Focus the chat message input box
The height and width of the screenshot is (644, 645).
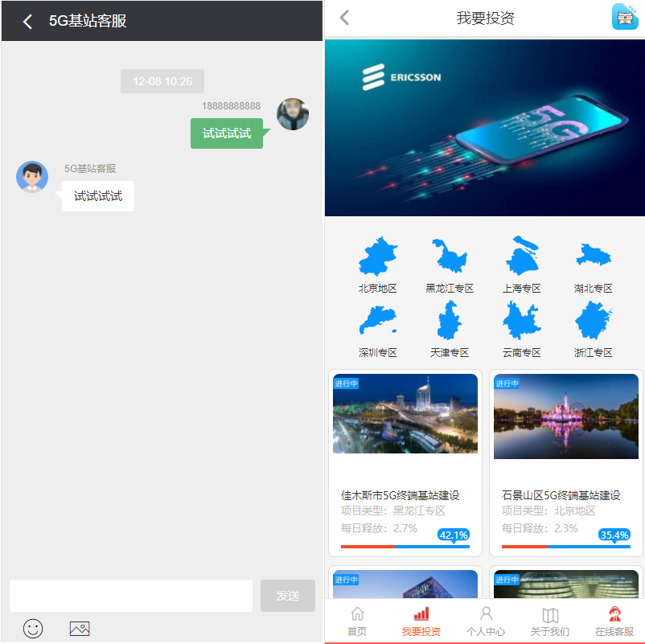click(x=131, y=596)
